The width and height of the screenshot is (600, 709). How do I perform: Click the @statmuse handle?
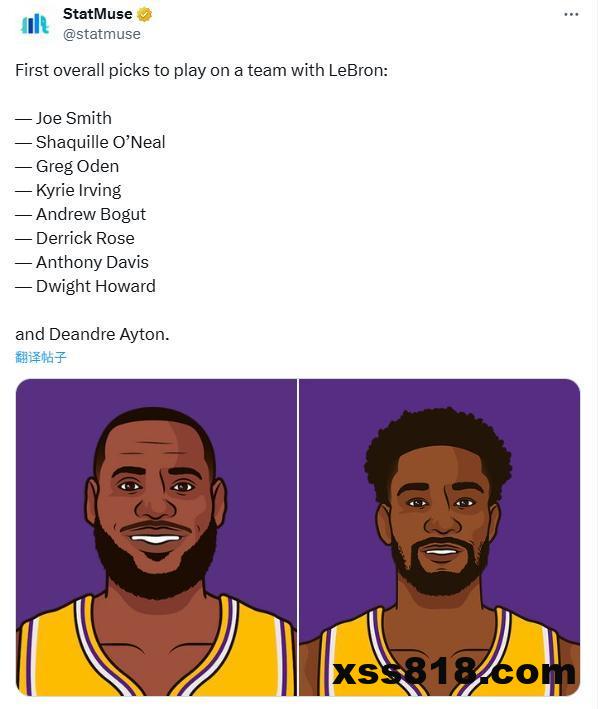pyautogui.click(x=102, y=34)
